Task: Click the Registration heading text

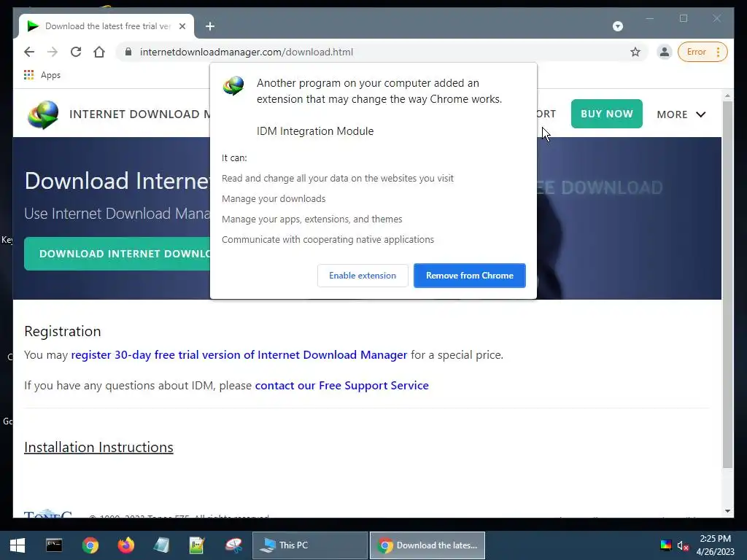Action: (x=63, y=331)
